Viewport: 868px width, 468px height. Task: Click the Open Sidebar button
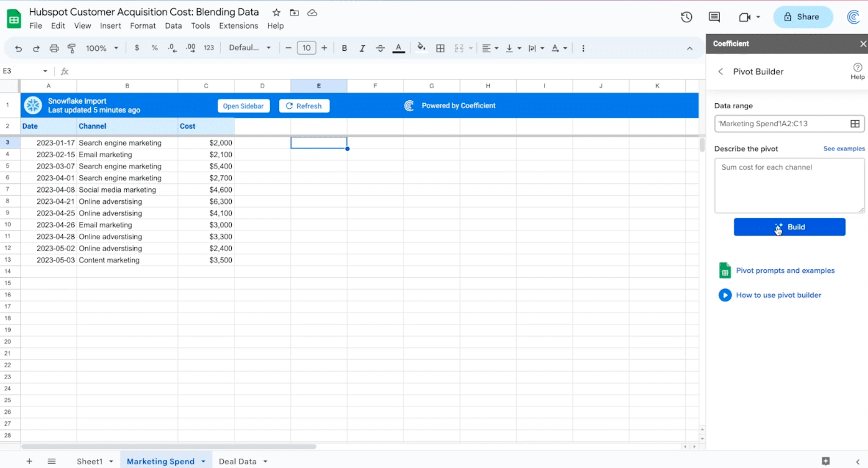243,106
